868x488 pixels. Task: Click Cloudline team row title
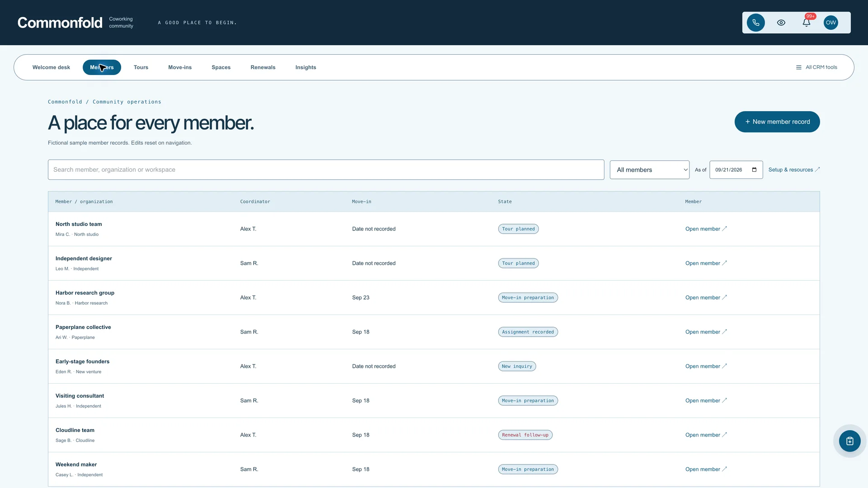(75, 430)
